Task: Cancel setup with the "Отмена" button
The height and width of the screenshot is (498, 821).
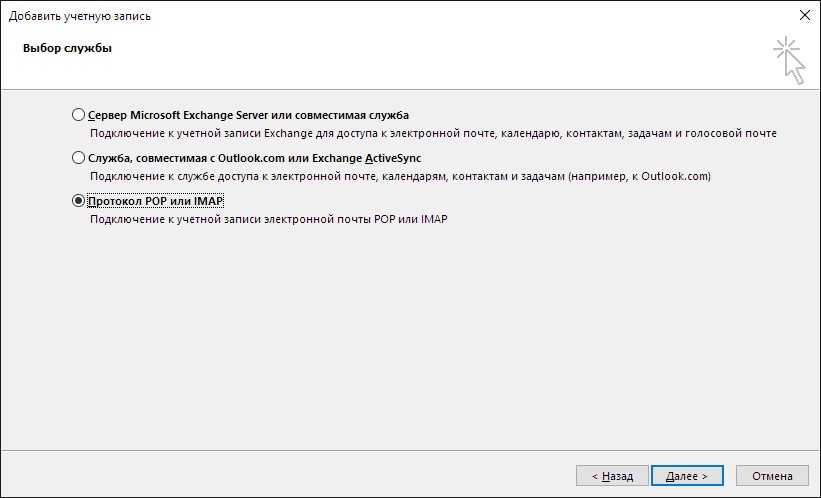Action: coord(772,476)
